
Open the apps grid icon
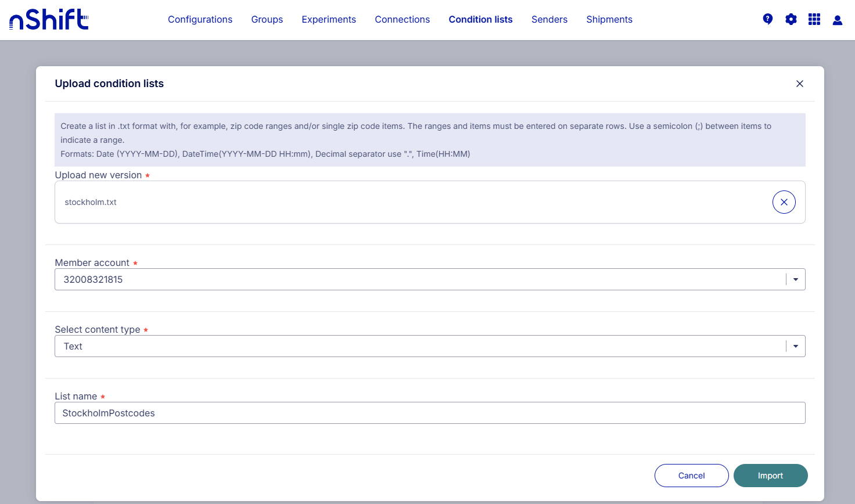click(x=814, y=19)
